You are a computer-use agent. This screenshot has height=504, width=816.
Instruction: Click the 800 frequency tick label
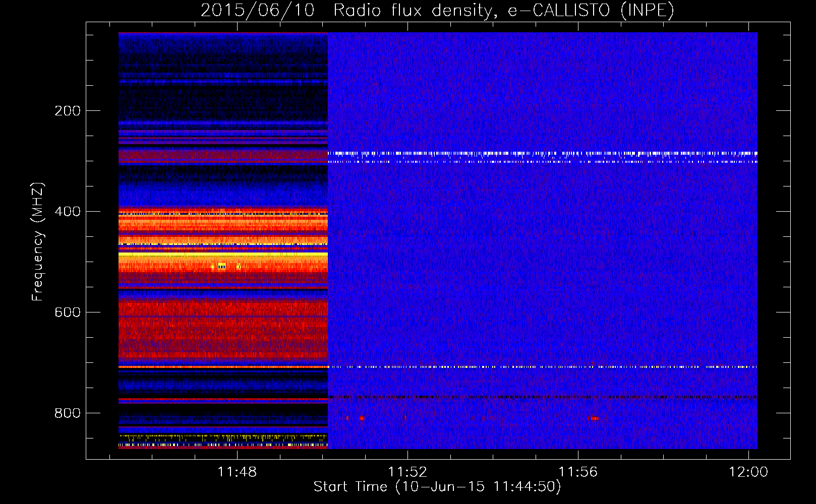pos(68,413)
